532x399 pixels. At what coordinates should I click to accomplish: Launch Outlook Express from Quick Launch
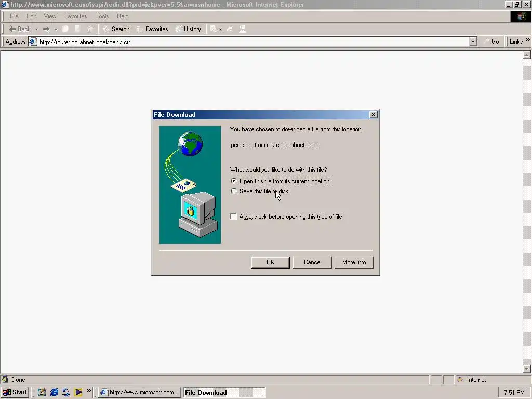coord(66,392)
